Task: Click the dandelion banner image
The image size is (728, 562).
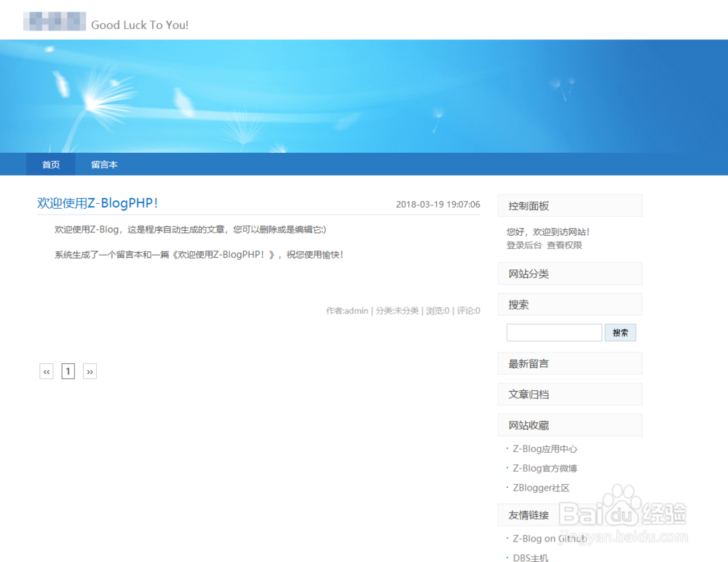Action: point(364,96)
